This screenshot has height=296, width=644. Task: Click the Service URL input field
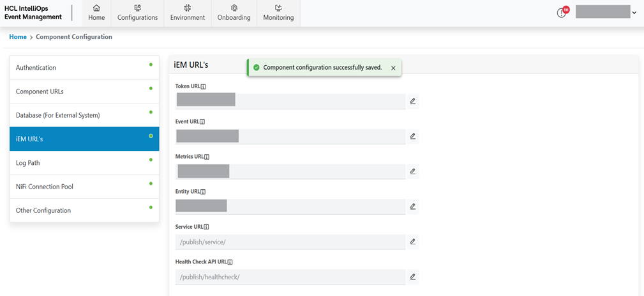tap(290, 242)
